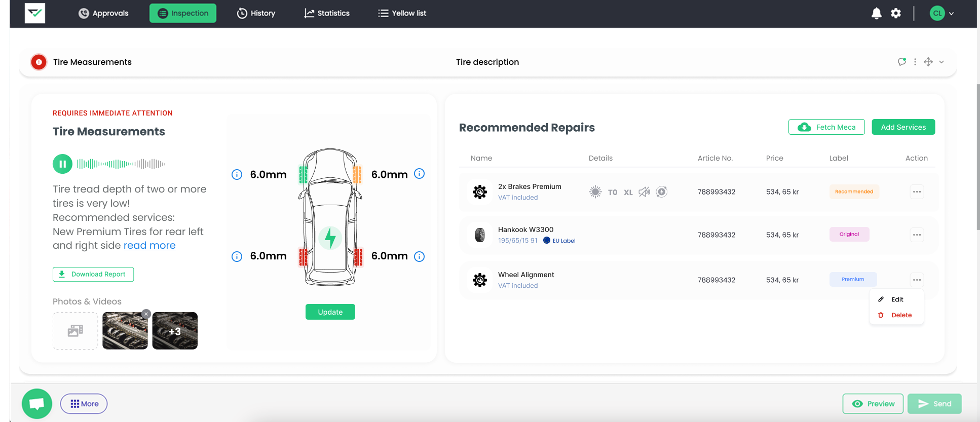980x422 pixels.
Task: Click the Update button
Action: [330, 312]
